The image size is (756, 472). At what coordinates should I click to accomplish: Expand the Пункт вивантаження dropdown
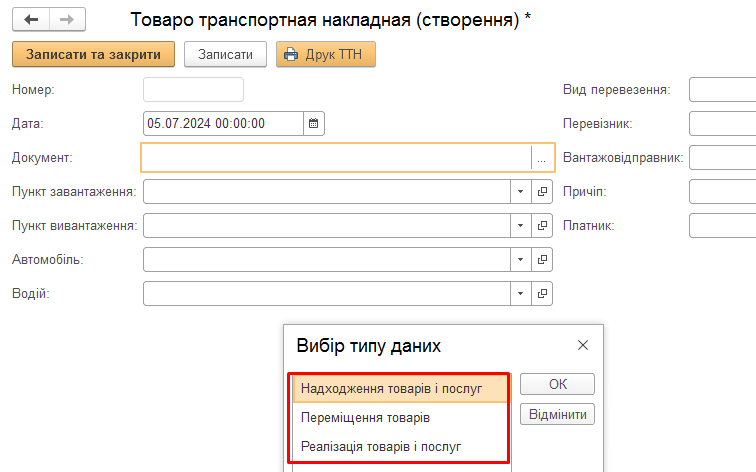coord(521,226)
